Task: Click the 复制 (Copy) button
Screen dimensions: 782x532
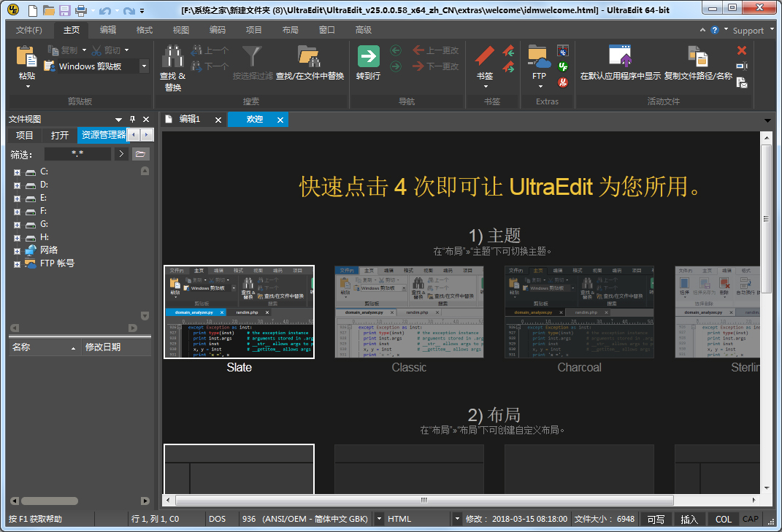Action: click(x=64, y=50)
